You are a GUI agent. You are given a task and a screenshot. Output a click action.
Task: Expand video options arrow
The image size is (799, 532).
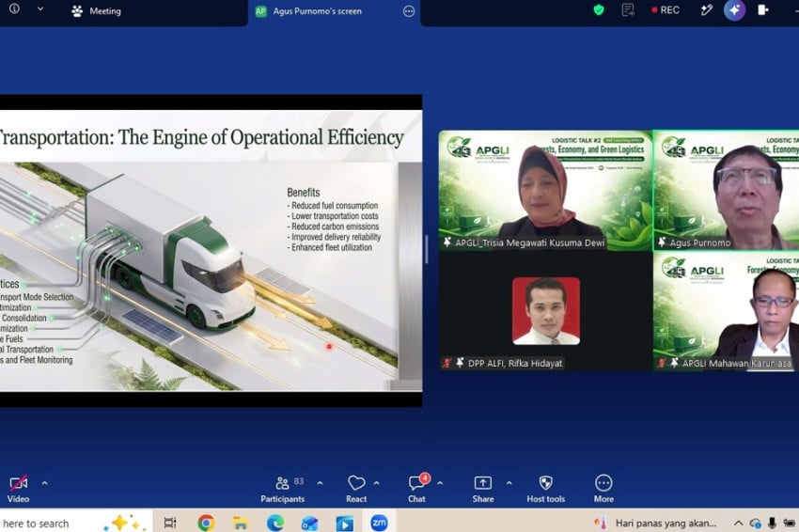tap(44, 482)
